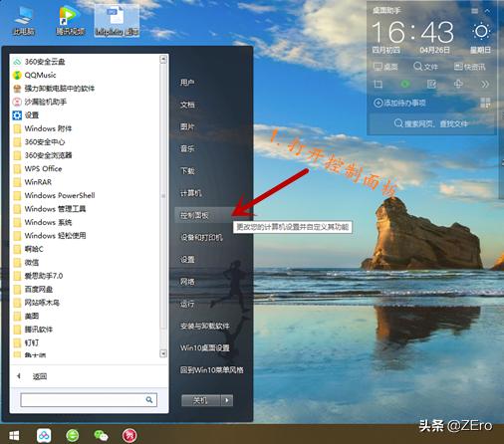Click program list scrollbar up arrow
Screen dimensions: 504x444
(163, 60)
